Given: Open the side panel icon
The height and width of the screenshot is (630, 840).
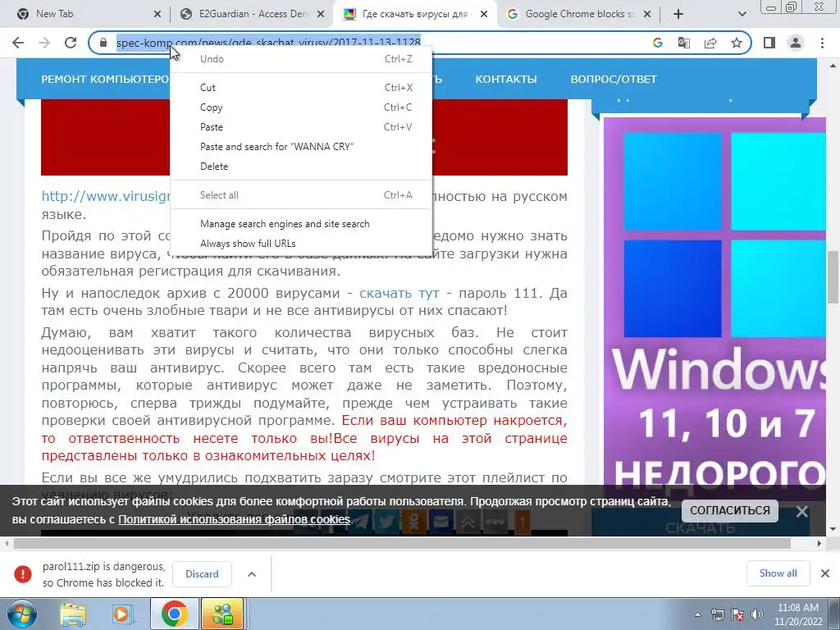Looking at the screenshot, I should (x=769, y=43).
